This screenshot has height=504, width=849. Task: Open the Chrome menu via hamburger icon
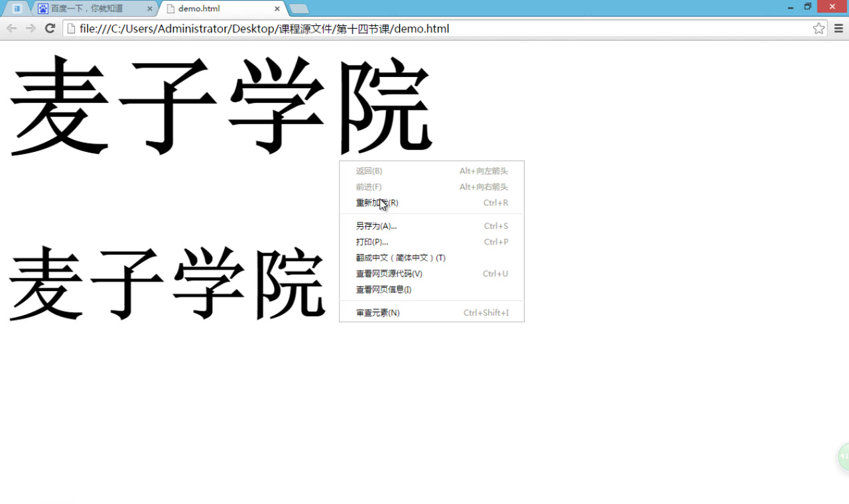click(x=838, y=29)
